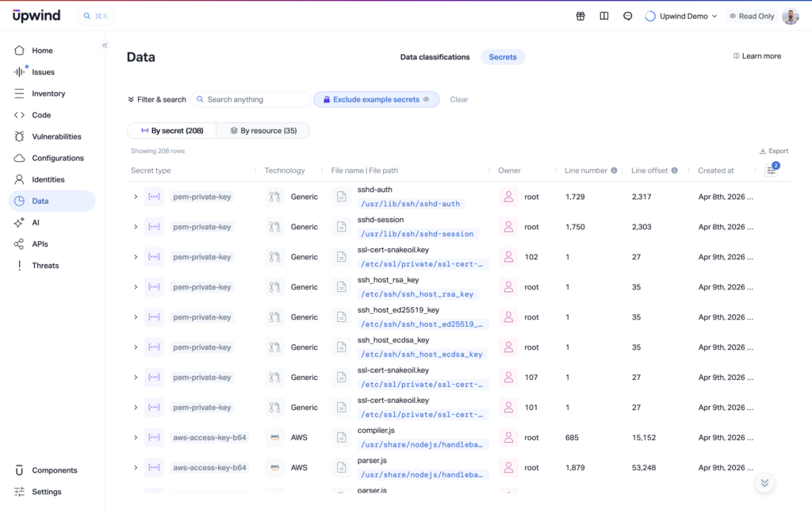Toggle the Exclude example secrets filter
The height and width of the screenshot is (510, 812).
pos(376,100)
